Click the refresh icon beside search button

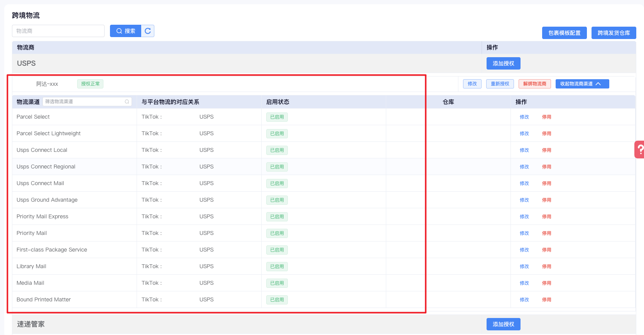pos(147,31)
